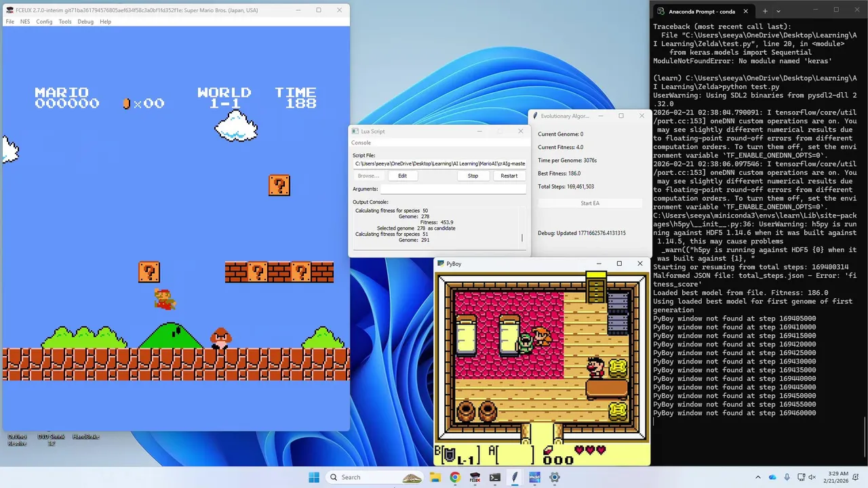The image size is (868, 488).
Task: Click the Arguments input field
Action: pyautogui.click(x=453, y=189)
